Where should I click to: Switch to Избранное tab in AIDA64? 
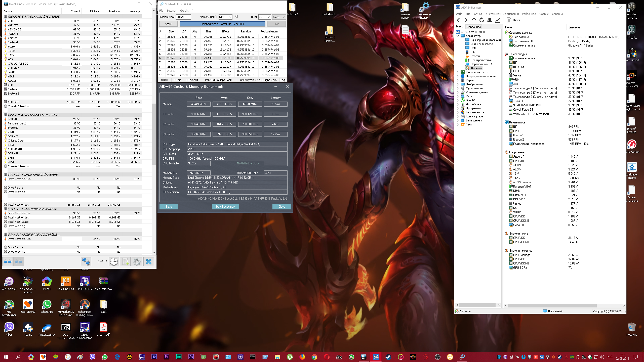(x=473, y=27)
